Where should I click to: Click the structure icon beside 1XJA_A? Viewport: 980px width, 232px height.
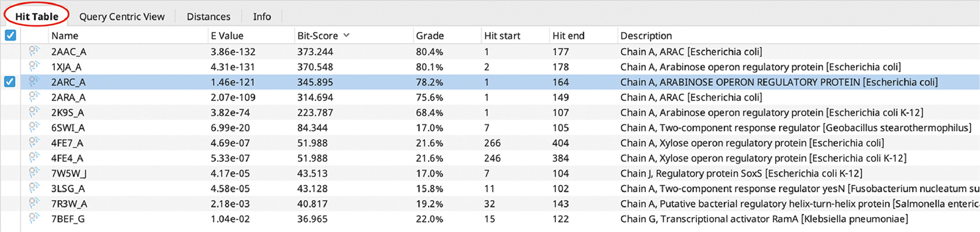[x=34, y=66]
